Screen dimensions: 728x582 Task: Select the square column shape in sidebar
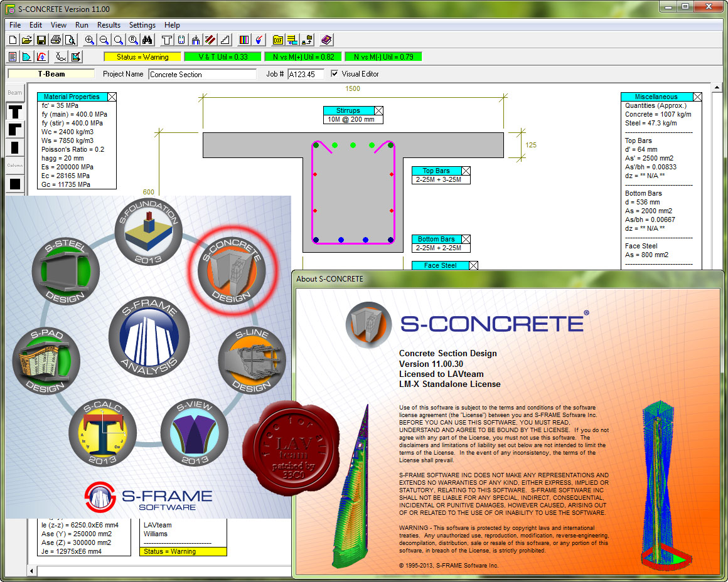[15, 184]
